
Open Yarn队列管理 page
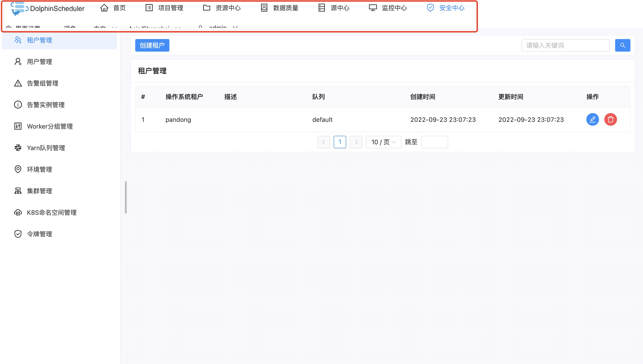(x=46, y=148)
